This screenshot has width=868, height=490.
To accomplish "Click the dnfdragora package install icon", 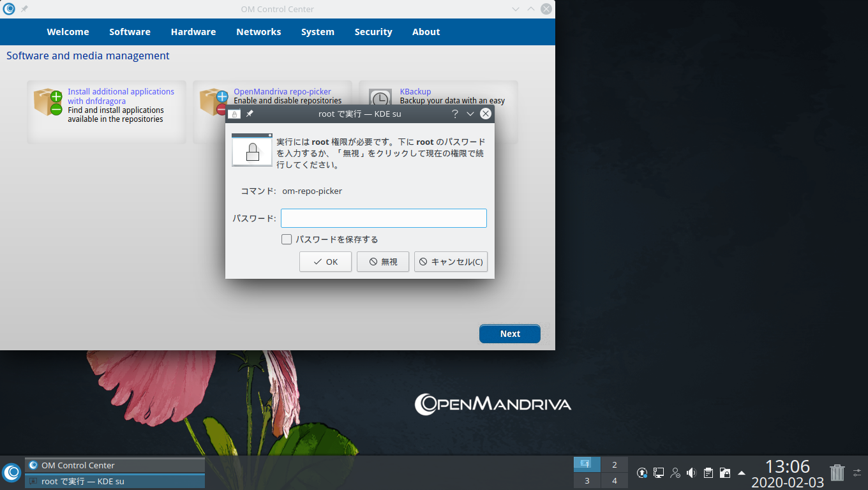I will 48,102.
